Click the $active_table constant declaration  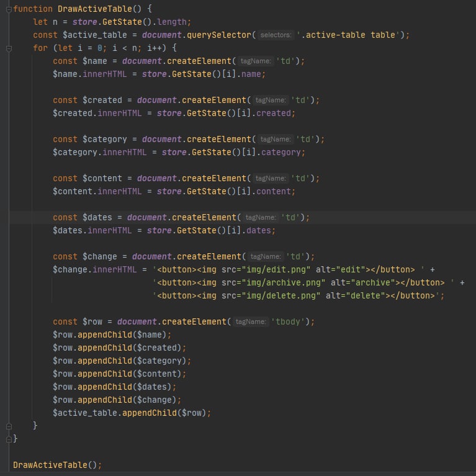point(95,35)
